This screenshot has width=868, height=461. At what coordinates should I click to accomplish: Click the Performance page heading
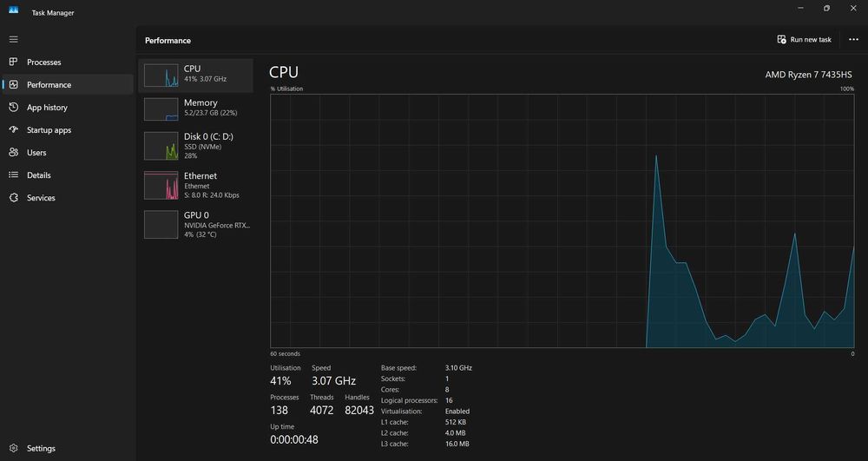pyautogui.click(x=168, y=41)
